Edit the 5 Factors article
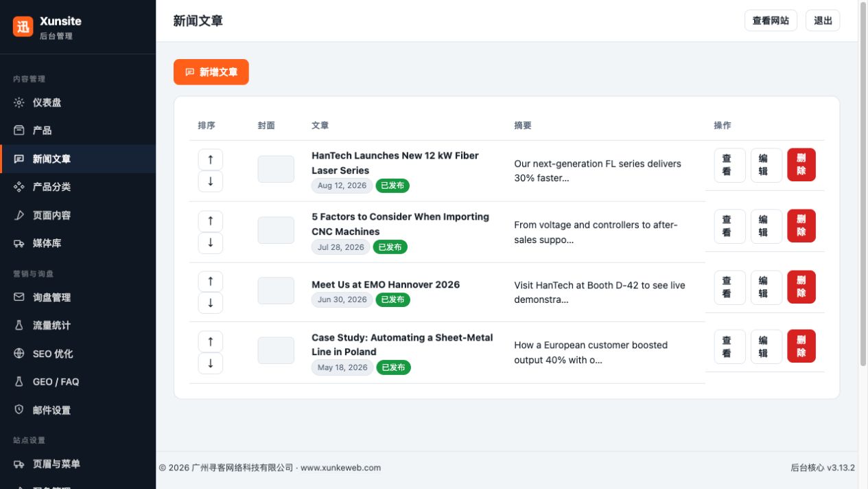 point(766,227)
